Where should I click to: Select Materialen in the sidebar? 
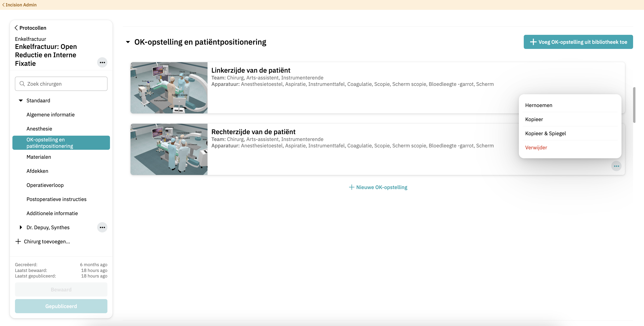[39, 157]
